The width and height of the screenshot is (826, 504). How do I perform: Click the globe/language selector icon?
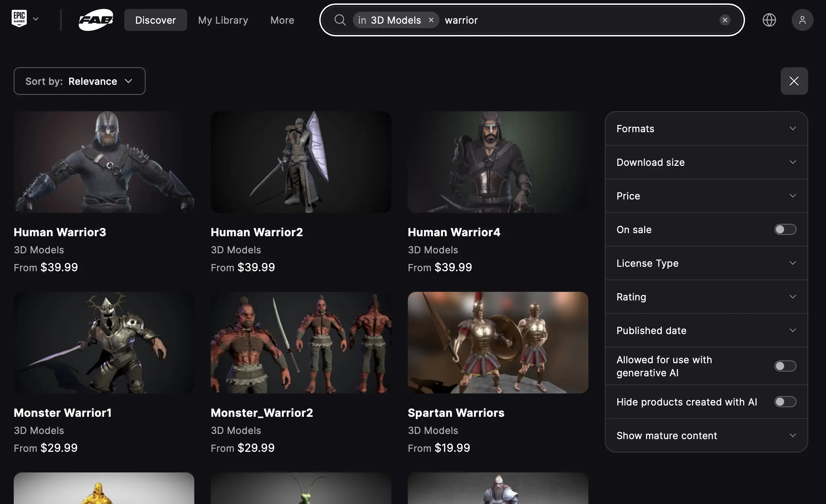click(x=769, y=20)
